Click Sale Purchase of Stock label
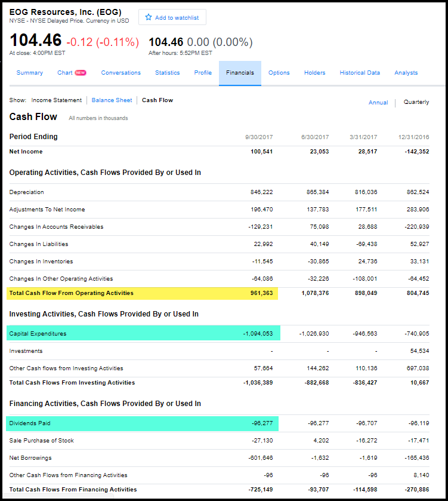448x501 pixels. pos(42,440)
